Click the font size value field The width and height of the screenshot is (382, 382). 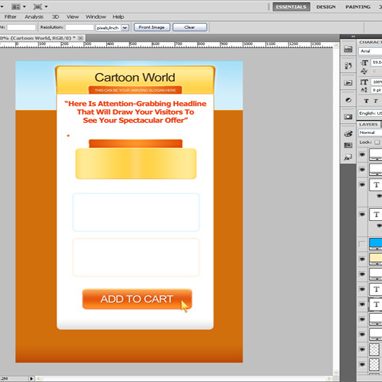377,62
